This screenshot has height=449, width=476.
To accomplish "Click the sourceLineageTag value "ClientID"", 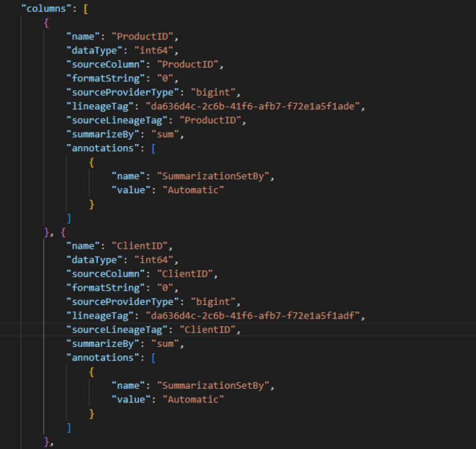I will 209,330.
